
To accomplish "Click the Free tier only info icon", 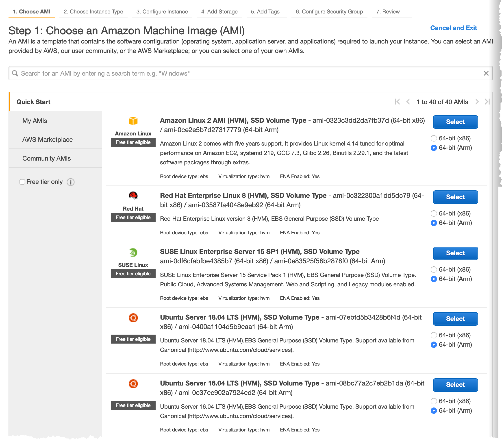I will (x=71, y=182).
